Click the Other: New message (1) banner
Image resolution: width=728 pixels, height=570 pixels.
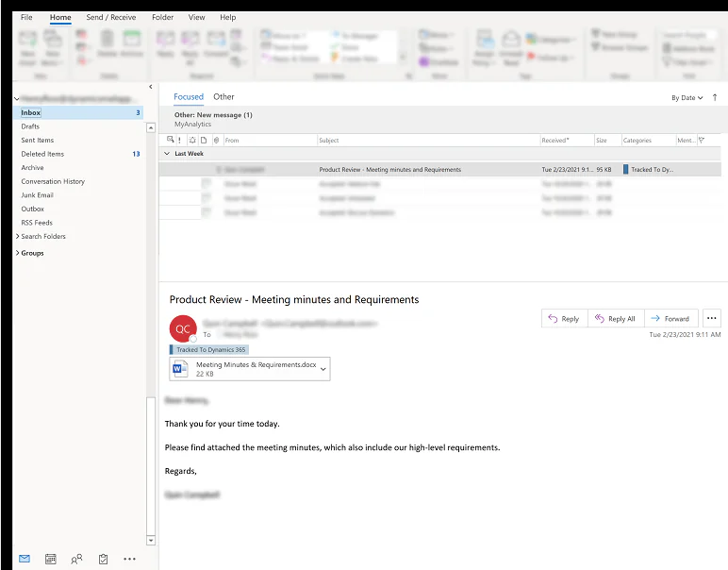pos(439,119)
